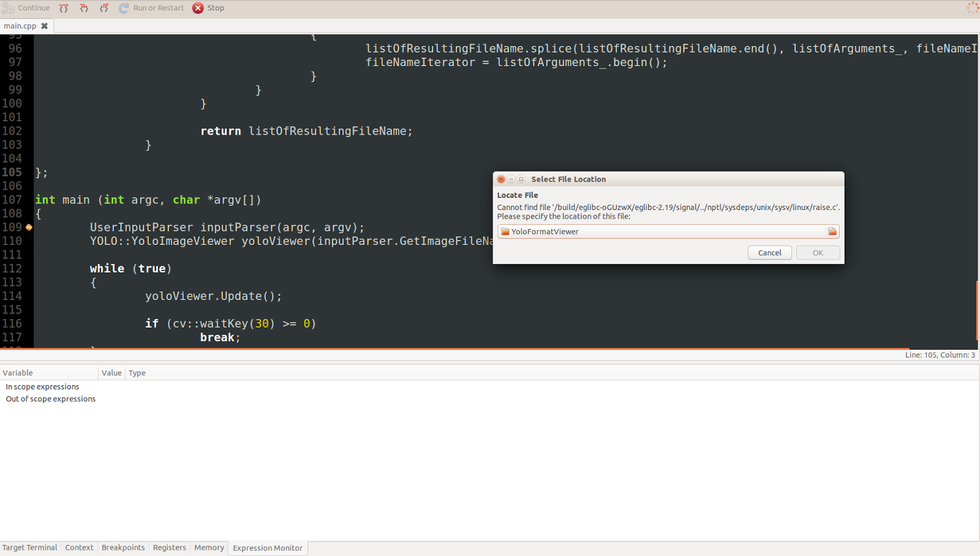Switch to the Target Terminal tab
The width and height of the screenshot is (980, 556).
point(29,547)
